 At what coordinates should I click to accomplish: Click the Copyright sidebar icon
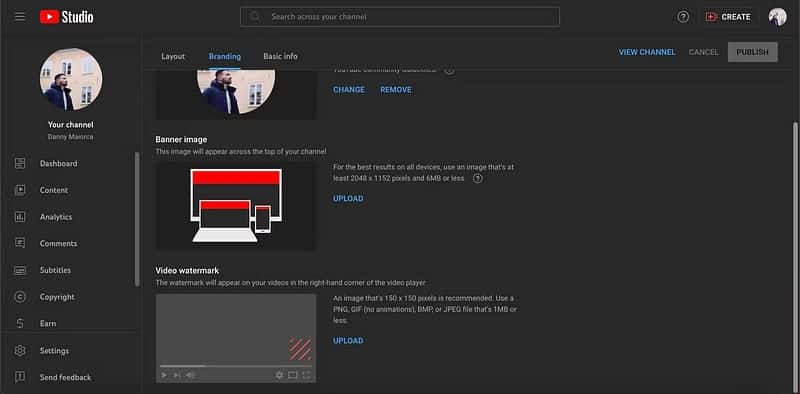pyautogui.click(x=20, y=297)
